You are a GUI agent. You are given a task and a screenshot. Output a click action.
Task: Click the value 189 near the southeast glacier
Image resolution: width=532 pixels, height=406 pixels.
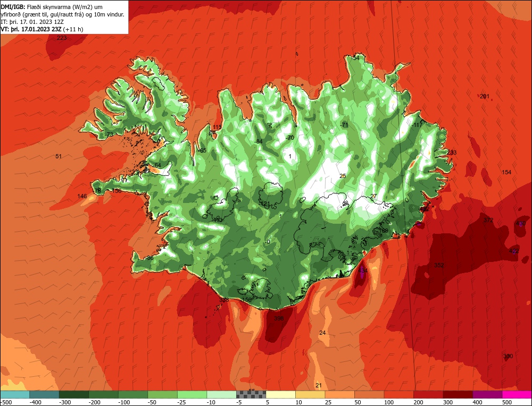pos(384,231)
